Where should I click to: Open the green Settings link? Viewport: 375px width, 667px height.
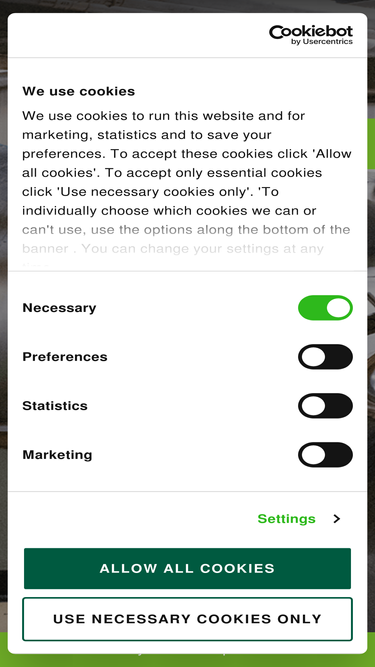[x=287, y=519]
